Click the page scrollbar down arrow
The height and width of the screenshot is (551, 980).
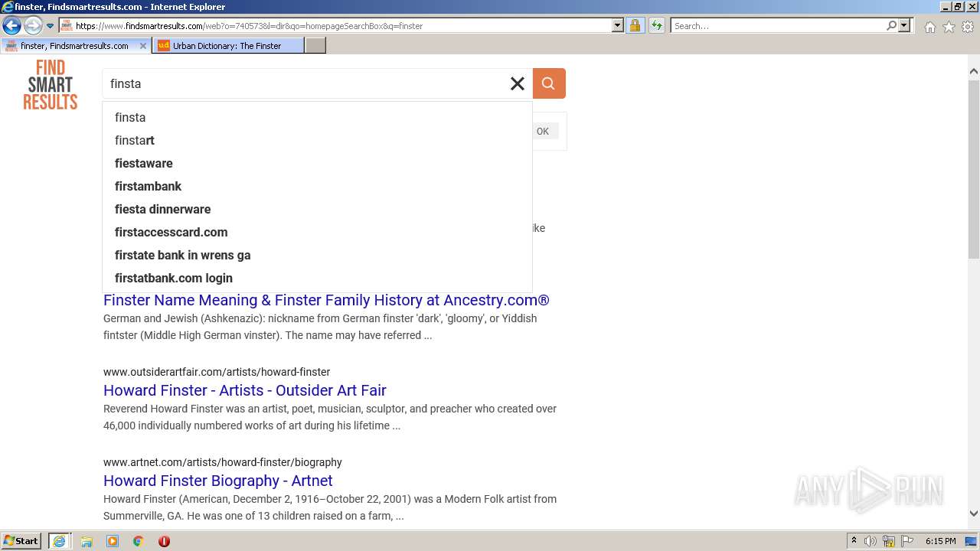[974, 514]
